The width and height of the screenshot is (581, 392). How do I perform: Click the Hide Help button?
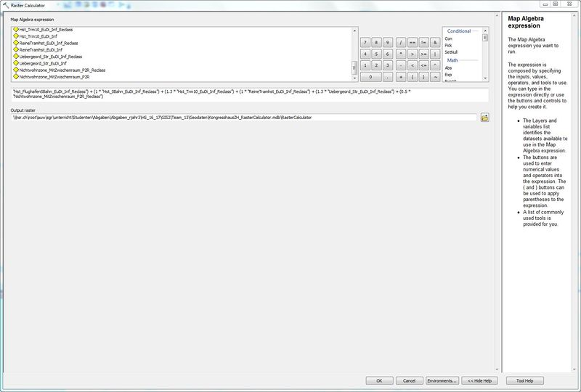click(x=481, y=380)
